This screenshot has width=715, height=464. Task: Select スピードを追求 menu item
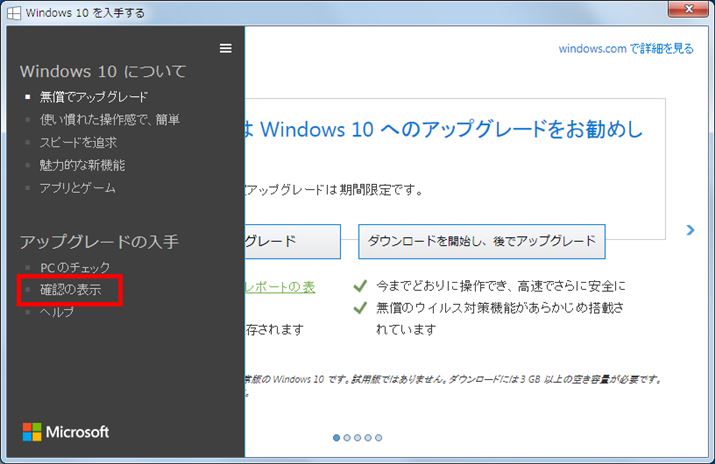point(78,142)
